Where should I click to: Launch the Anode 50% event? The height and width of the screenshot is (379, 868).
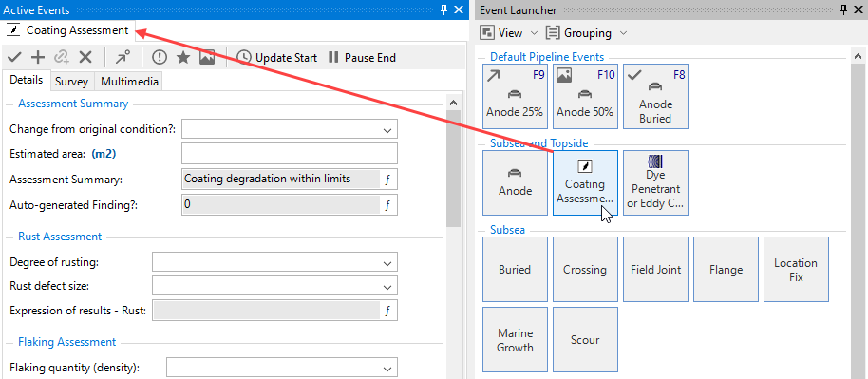point(585,97)
